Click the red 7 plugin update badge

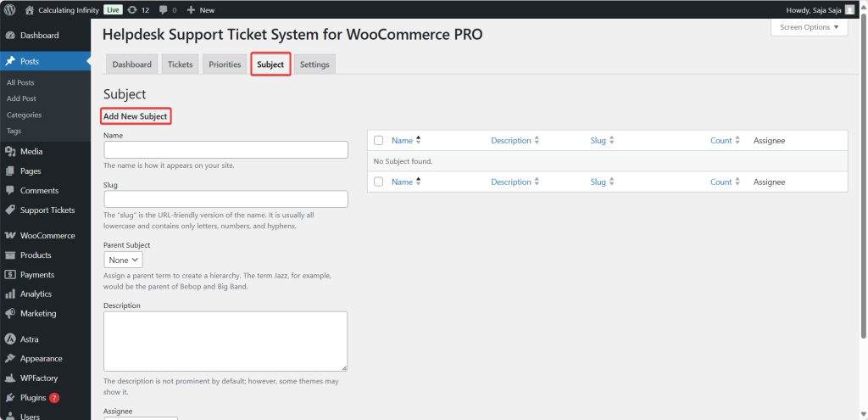(53, 398)
